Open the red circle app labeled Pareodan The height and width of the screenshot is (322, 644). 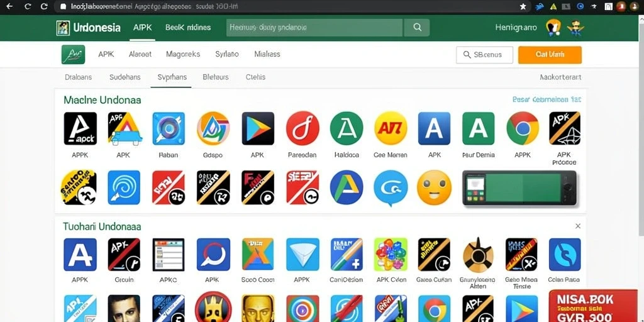(303, 128)
